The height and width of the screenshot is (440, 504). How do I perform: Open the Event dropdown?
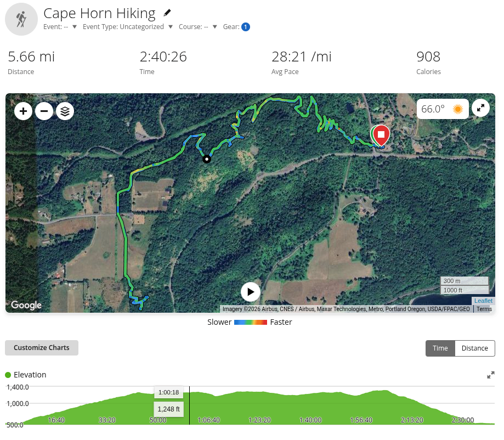60,27
